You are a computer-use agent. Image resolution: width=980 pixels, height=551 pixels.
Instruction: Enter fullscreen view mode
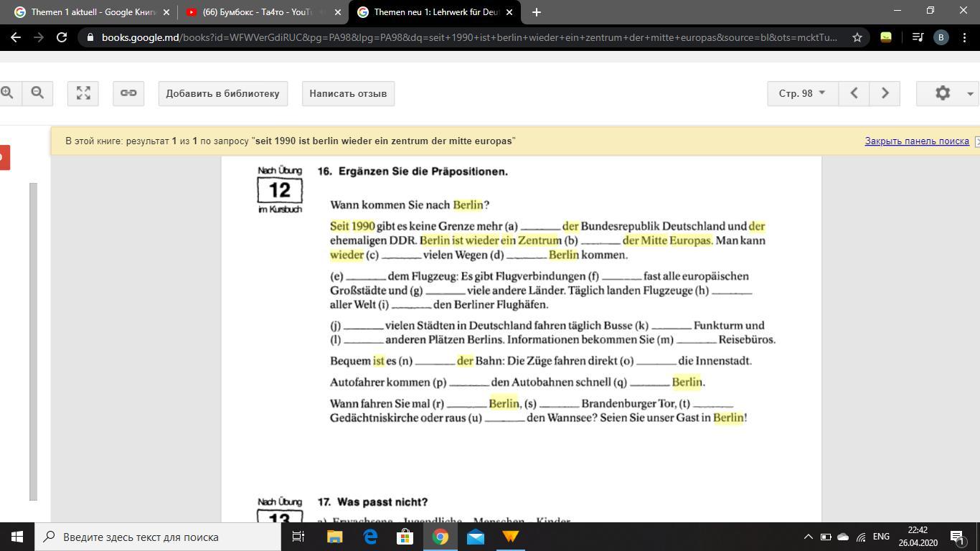83,93
